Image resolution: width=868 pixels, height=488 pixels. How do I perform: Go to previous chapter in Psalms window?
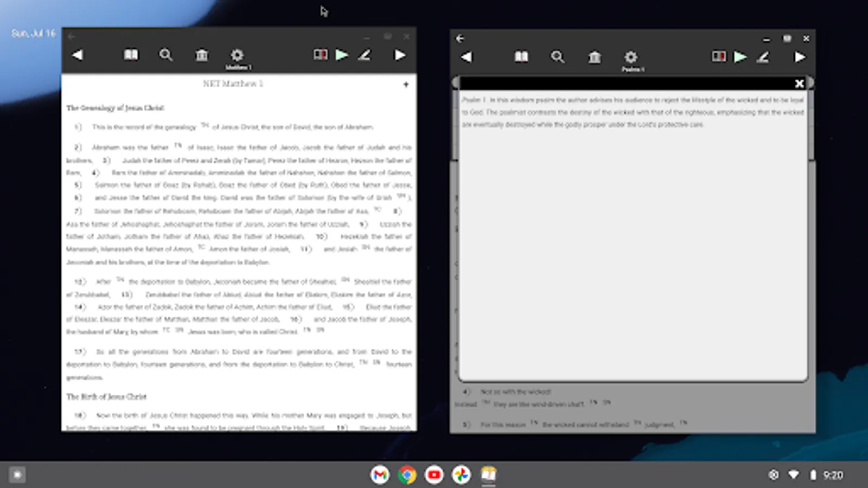(x=467, y=57)
